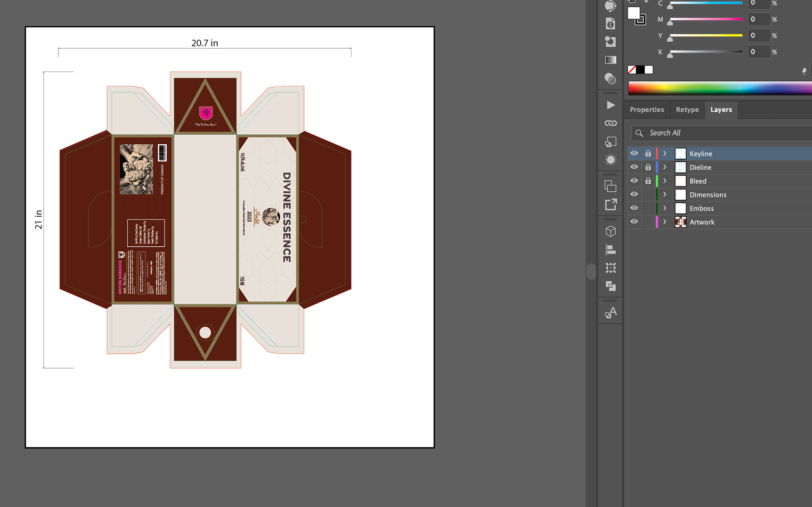The width and height of the screenshot is (812, 507).
Task: Click the Search All layers field
Action: click(x=721, y=133)
